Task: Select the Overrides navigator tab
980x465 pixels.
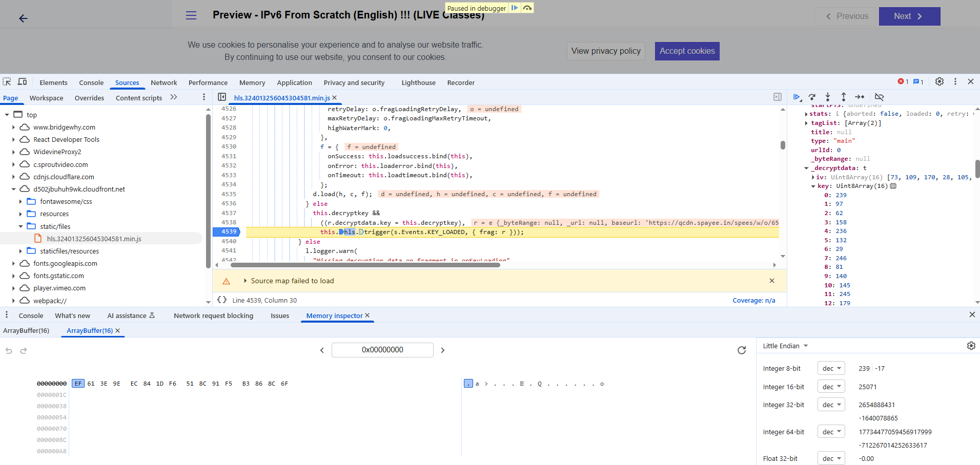Action: (89, 98)
